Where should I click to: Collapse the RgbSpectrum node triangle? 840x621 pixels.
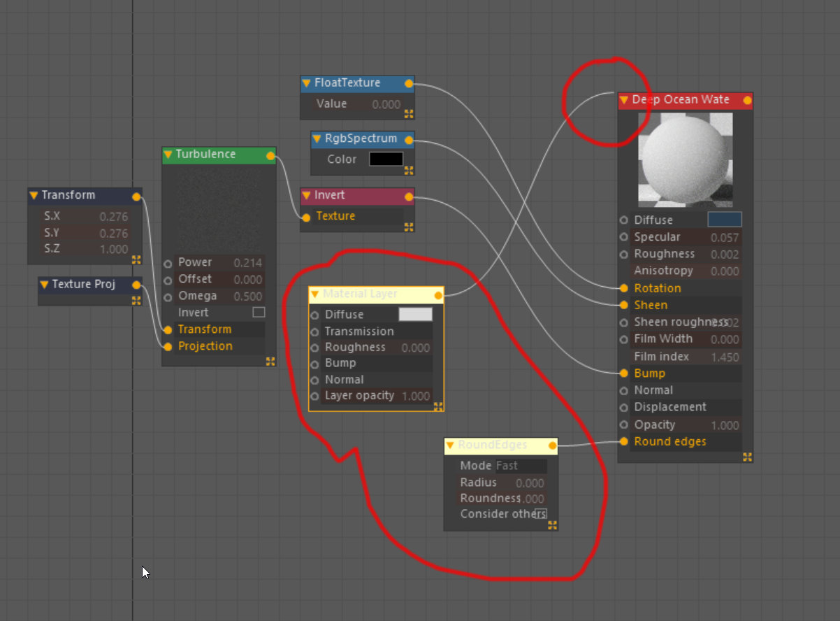pos(317,139)
